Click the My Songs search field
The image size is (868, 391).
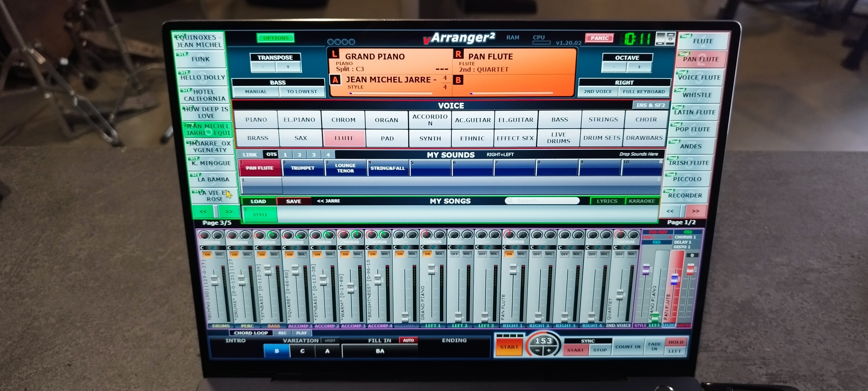pyautogui.click(x=542, y=201)
